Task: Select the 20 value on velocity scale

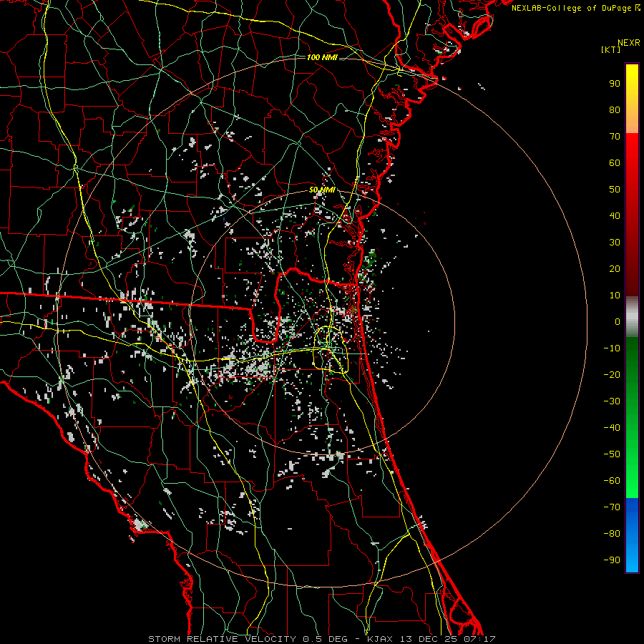Action: (615, 268)
